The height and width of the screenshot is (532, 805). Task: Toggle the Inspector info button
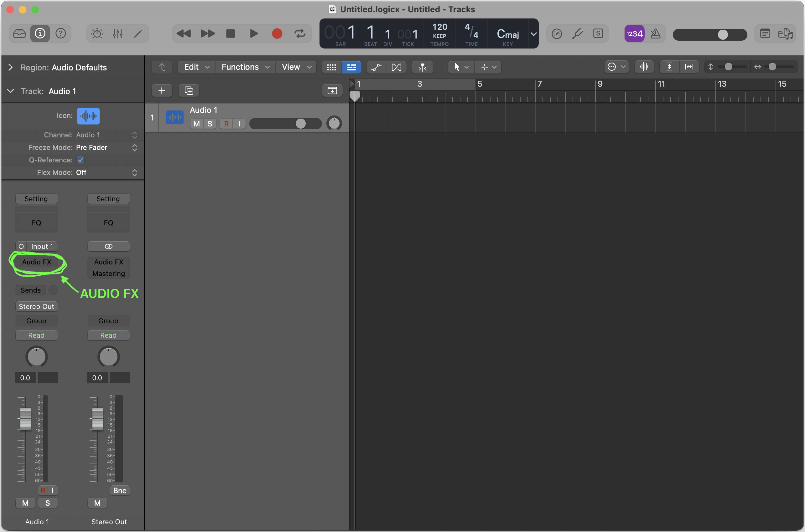(40, 33)
